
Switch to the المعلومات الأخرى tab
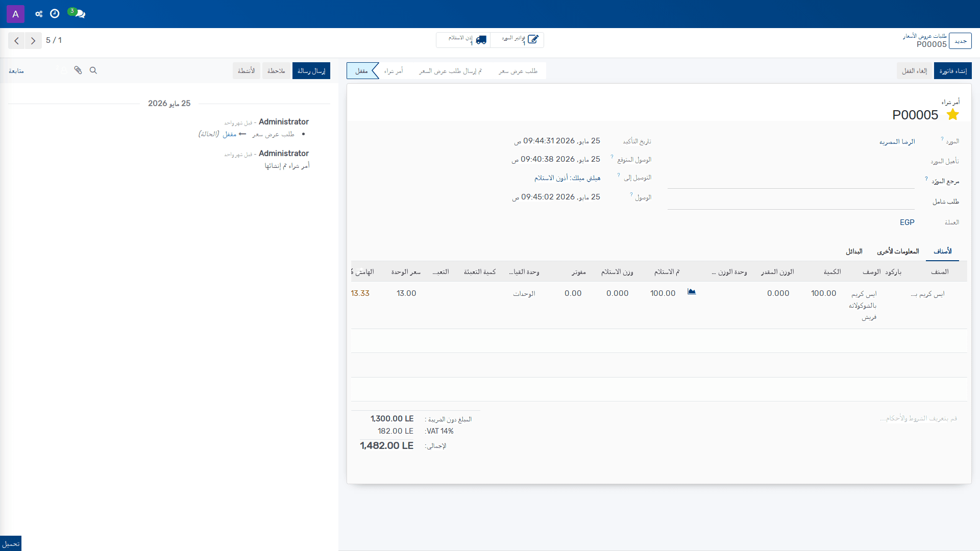pyautogui.click(x=898, y=251)
